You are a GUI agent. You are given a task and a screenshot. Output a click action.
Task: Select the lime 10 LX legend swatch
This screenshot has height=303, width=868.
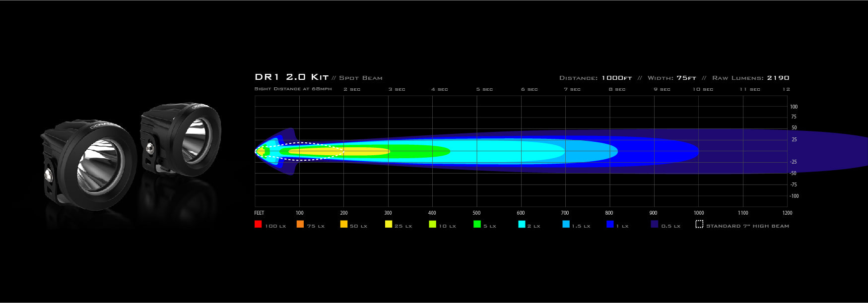tap(433, 224)
